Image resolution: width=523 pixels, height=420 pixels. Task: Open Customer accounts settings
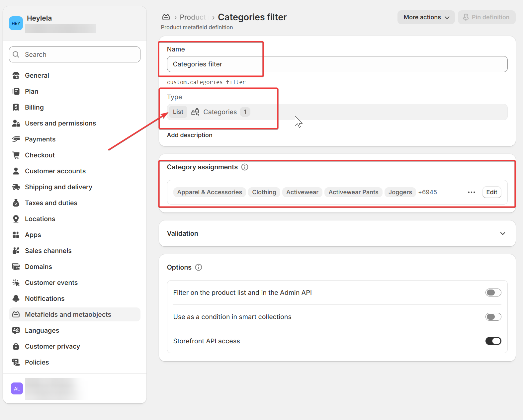[75, 171]
